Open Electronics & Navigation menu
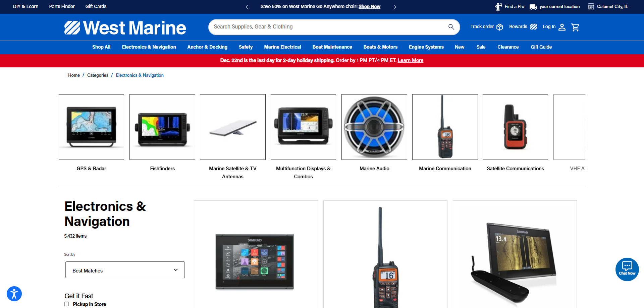 (x=149, y=47)
